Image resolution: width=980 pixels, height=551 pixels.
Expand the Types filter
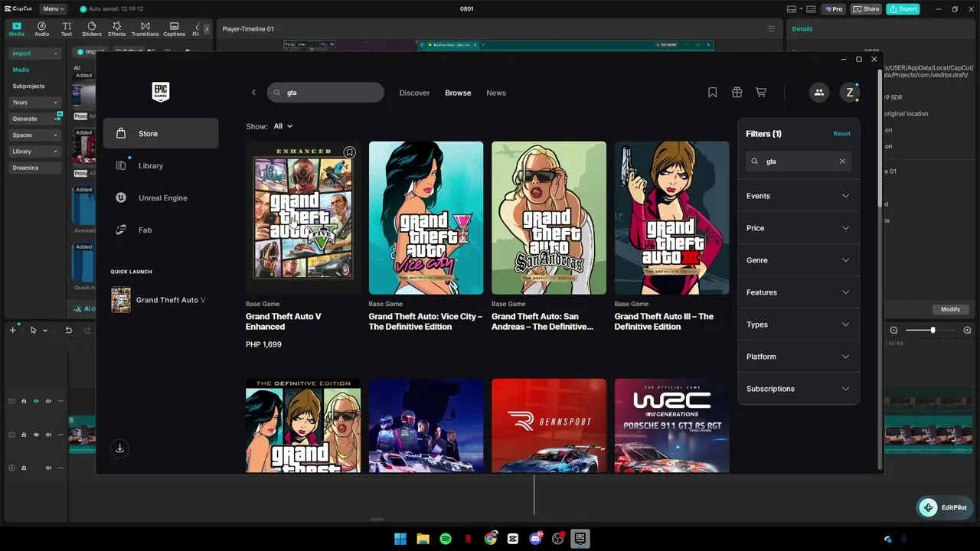click(x=798, y=324)
